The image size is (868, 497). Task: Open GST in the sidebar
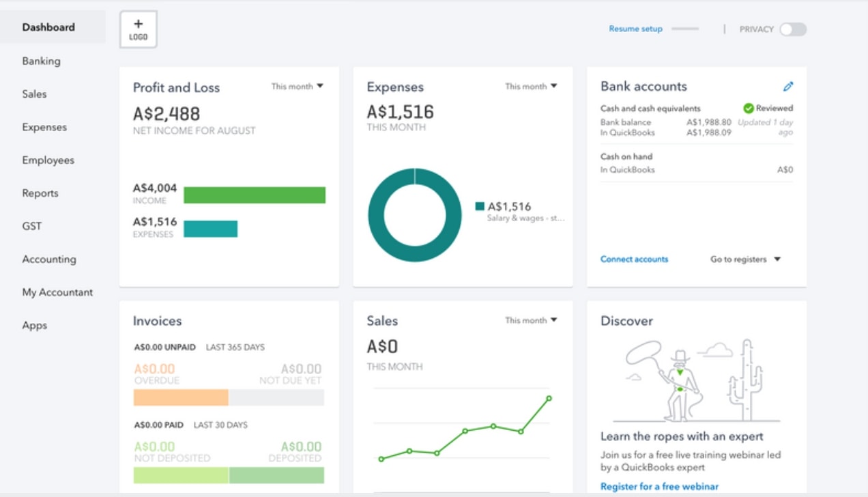pos(32,226)
